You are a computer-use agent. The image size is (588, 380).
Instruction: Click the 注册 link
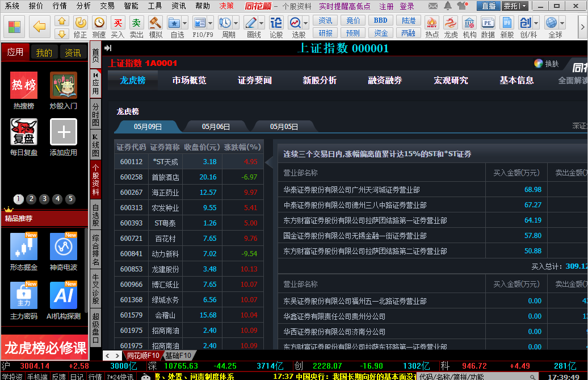coord(387,6)
